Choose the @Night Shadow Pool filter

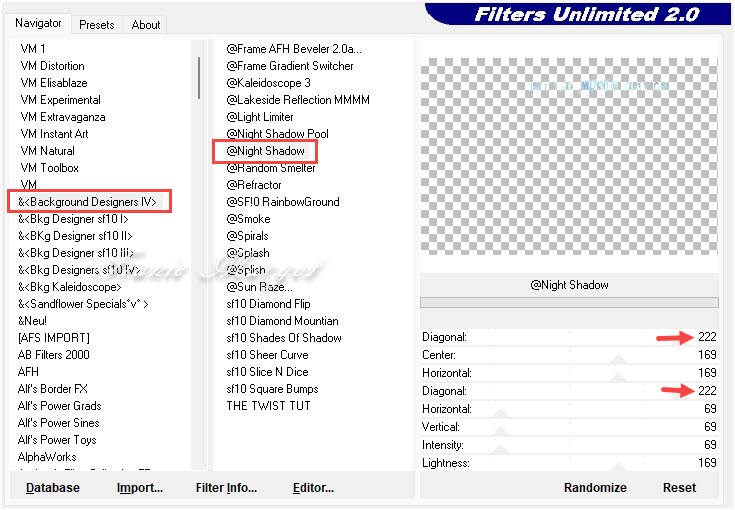pos(277,134)
